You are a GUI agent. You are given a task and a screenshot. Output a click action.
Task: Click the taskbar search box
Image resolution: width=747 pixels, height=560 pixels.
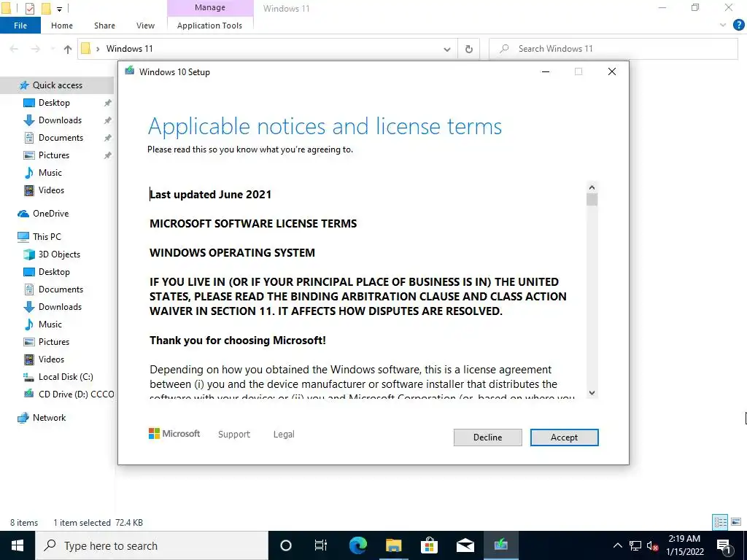[152, 545]
